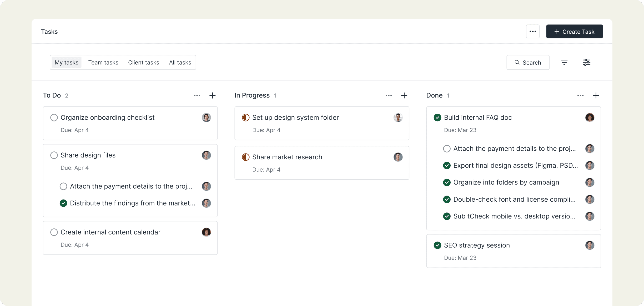
Task: Switch to the Team tasks tab
Action: click(x=103, y=63)
